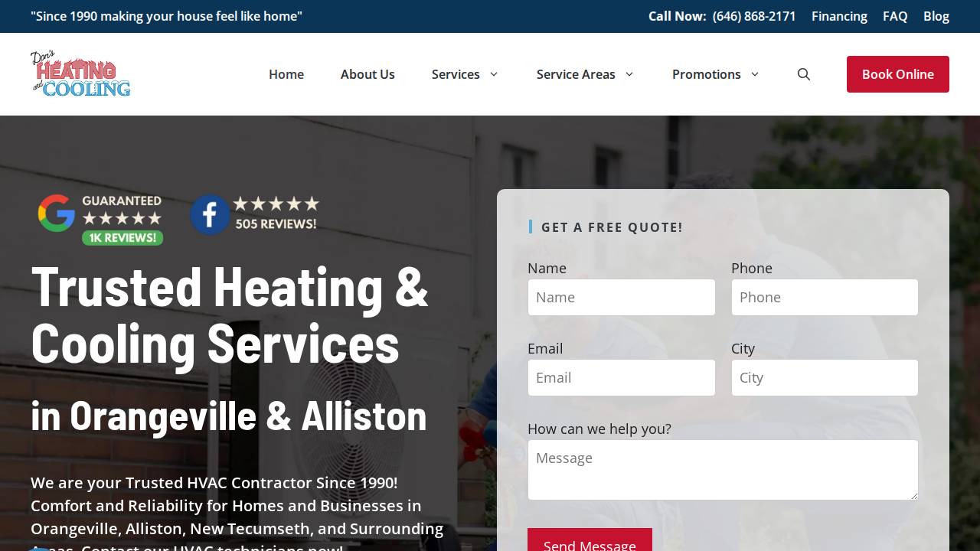Click the Facebook reviews icon

[209, 215]
